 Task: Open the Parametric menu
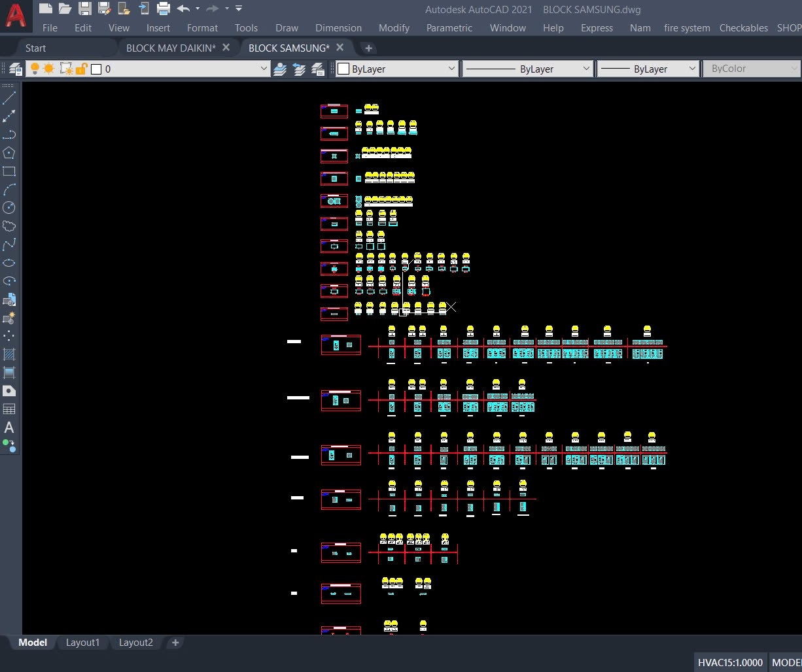coord(449,28)
